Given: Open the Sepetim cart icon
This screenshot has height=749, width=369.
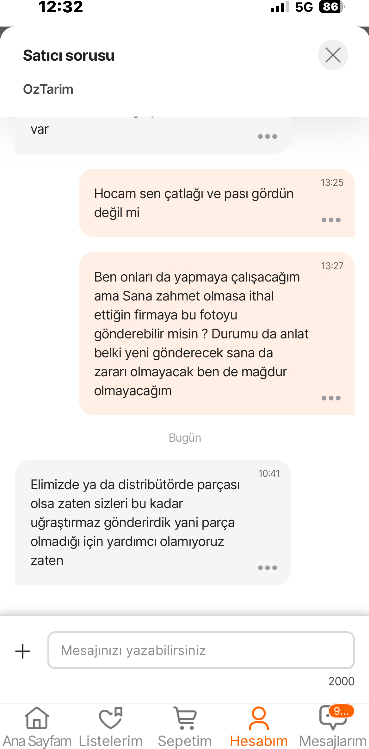Looking at the screenshot, I should click(184, 718).
